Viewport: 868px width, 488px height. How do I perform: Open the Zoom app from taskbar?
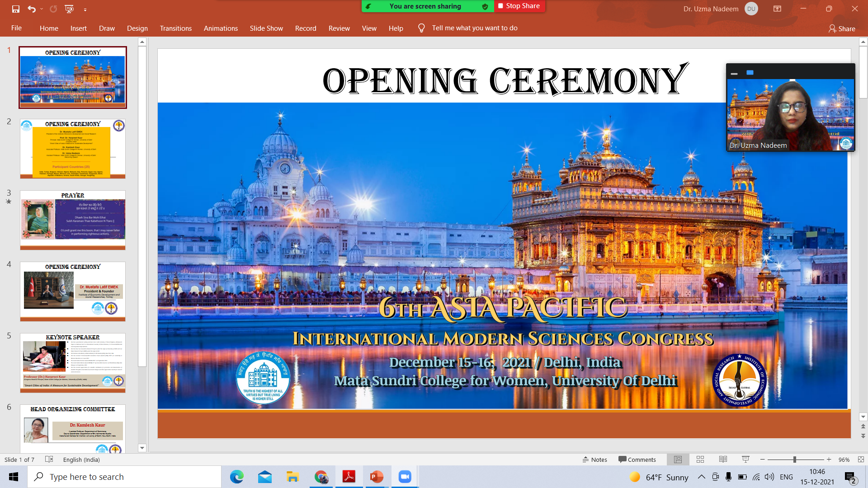[405, 477]
